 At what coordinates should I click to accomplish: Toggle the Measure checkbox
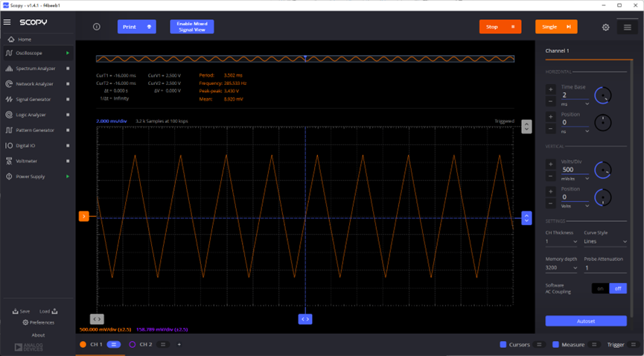[x=555, y=345]
